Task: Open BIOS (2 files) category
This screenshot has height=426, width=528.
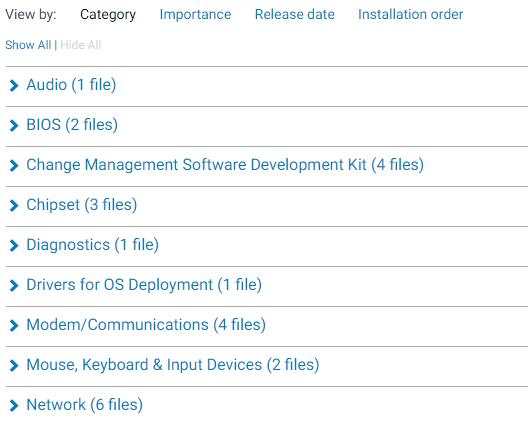Action: click(72, 125)
